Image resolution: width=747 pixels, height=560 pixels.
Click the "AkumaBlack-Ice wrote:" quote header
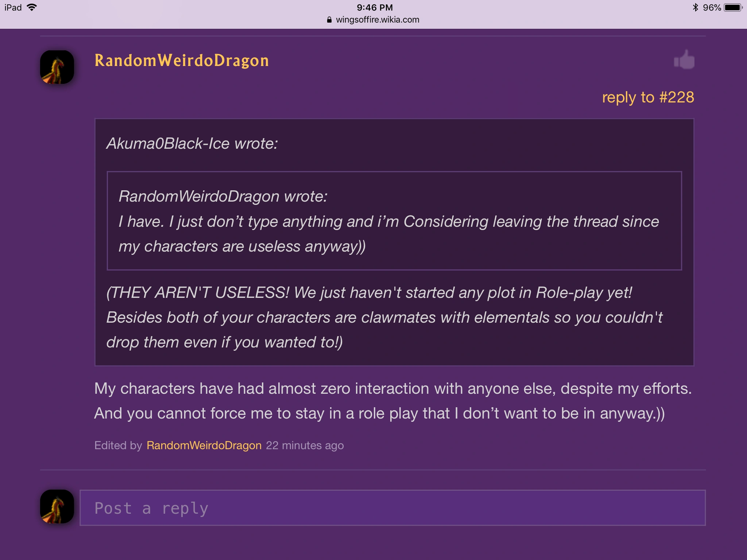192,143
